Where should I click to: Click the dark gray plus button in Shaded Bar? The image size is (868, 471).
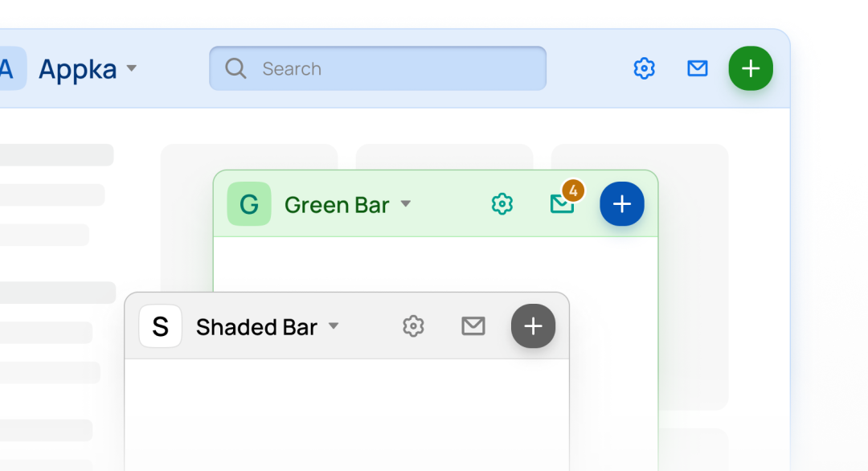tap(533, 326)
